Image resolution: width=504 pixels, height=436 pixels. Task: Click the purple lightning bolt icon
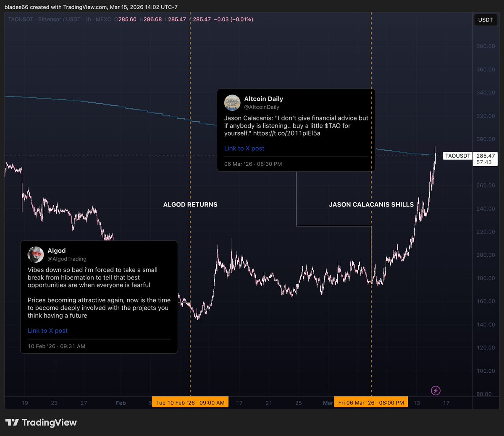(436, 391)
